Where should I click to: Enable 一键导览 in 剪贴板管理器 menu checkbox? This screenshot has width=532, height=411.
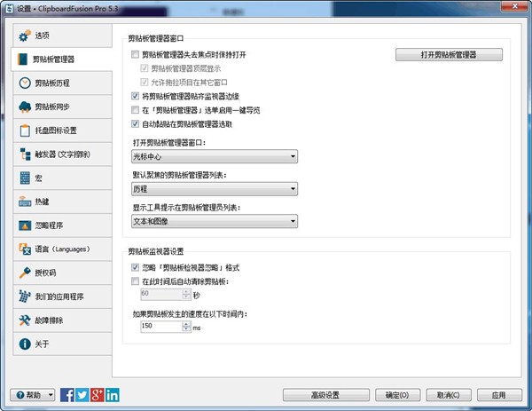point(135,110)
